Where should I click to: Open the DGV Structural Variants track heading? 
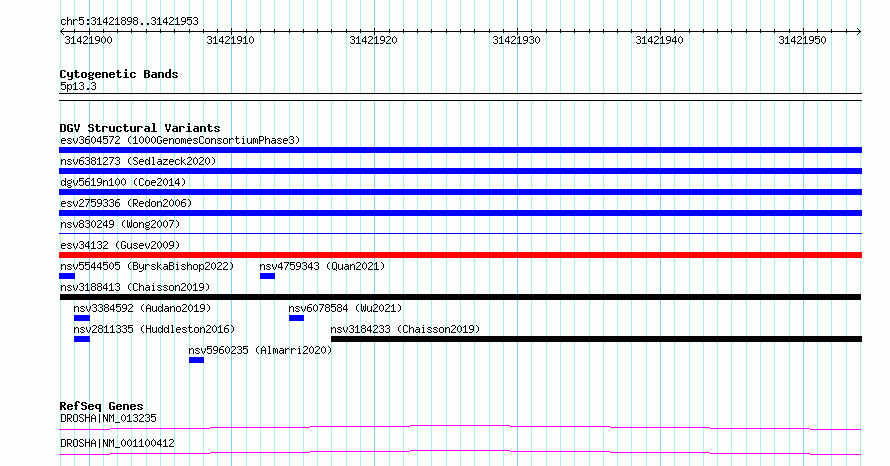coord(140,128)
